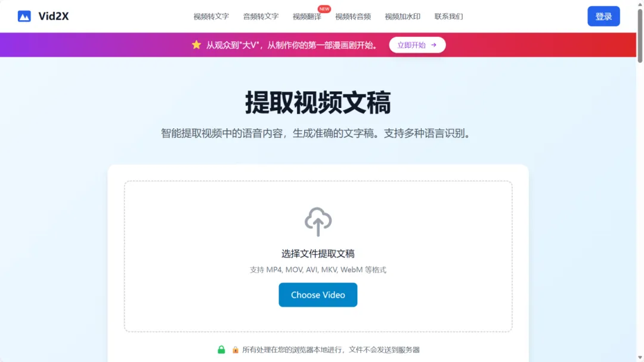The width and height of the screenshot is (644, 362).
Task: Click the vertical page scrollbar thumb
Action: (x=640, y=36)
